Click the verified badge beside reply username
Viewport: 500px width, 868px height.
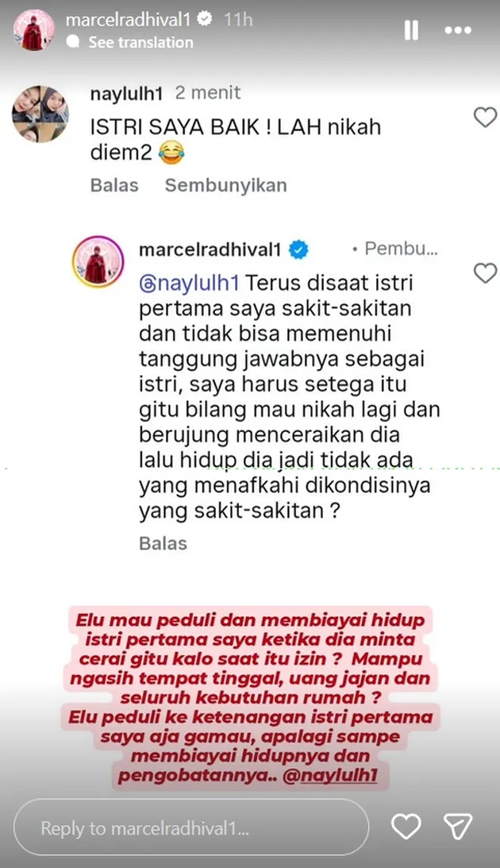(298, 249)
